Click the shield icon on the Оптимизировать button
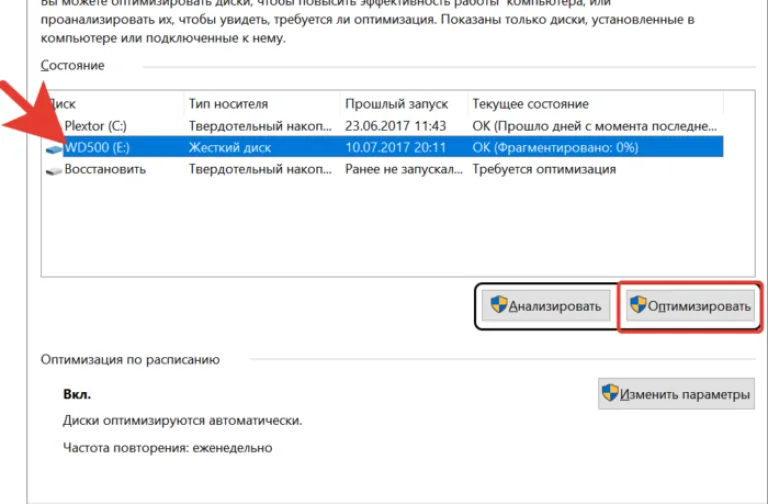 click(638, 305)
